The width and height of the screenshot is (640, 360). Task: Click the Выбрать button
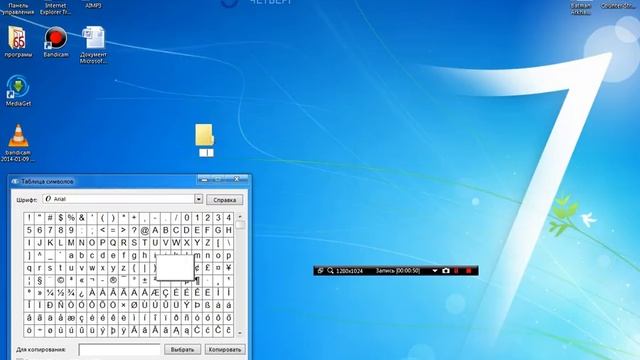point(182,349)
